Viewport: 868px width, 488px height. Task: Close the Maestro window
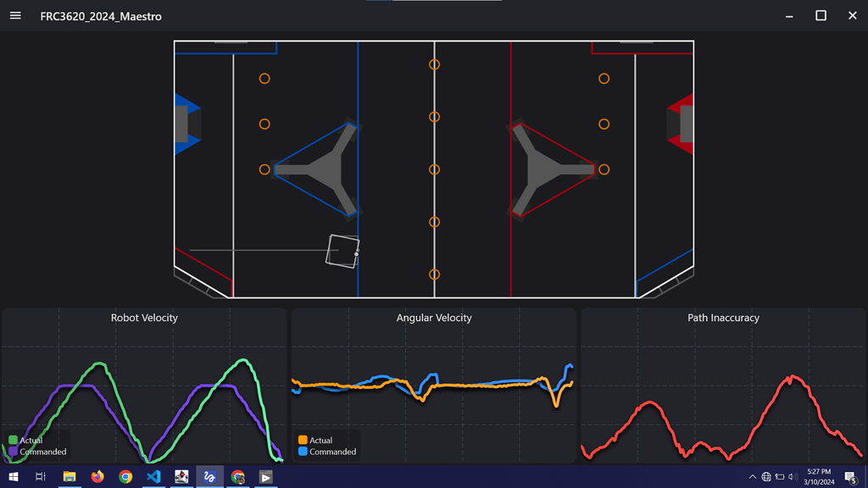tap(853, 16)
